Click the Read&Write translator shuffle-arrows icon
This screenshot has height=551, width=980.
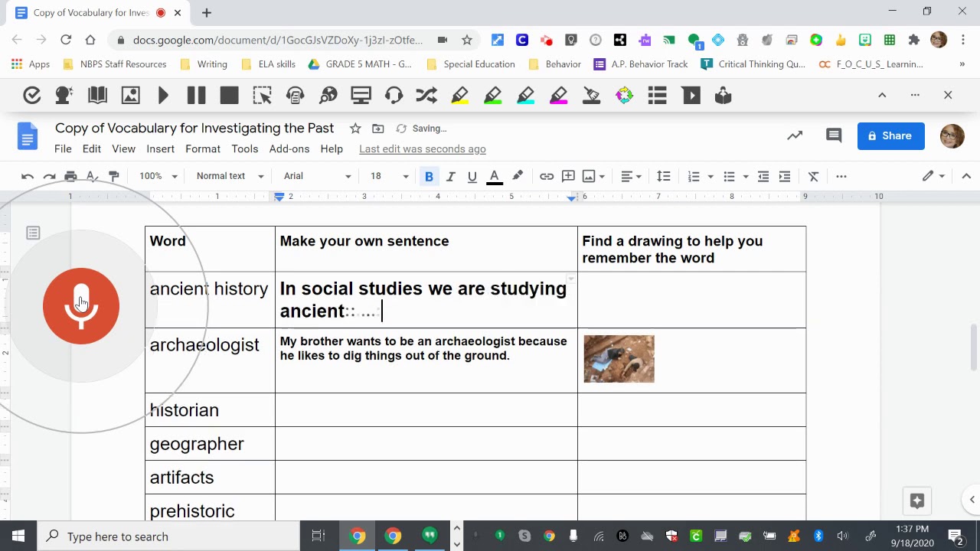click(426, 96)
